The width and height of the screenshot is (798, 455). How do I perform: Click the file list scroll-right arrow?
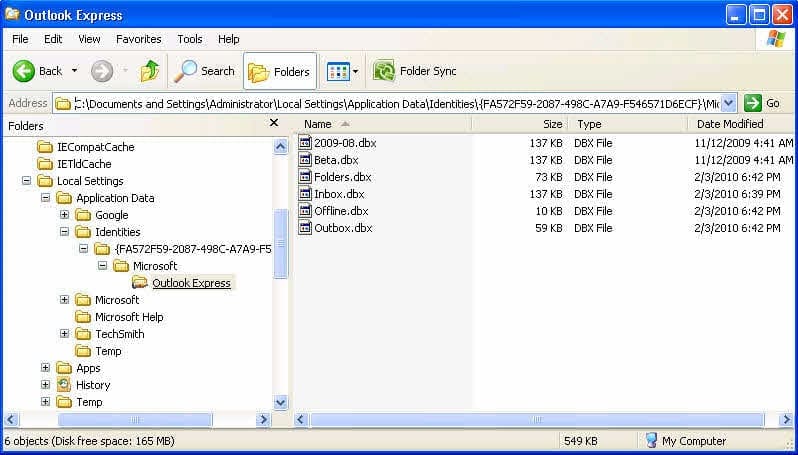pos(786,419)
